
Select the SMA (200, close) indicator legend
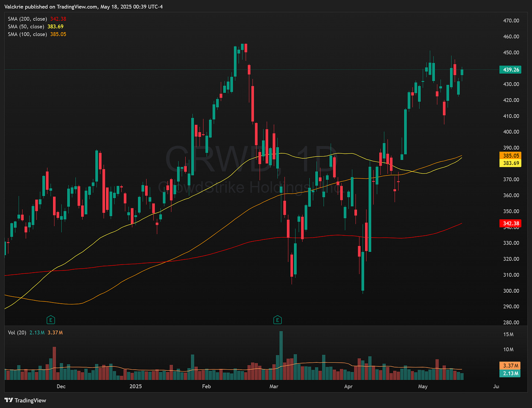(x=37, y=19)
